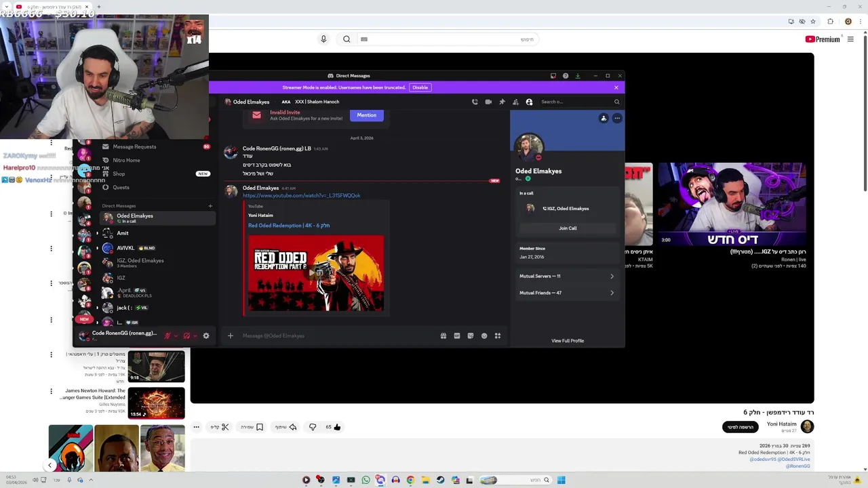Bookmark this page star icon in Chrome
868x488 pixels.
click(x=813, y=21)
